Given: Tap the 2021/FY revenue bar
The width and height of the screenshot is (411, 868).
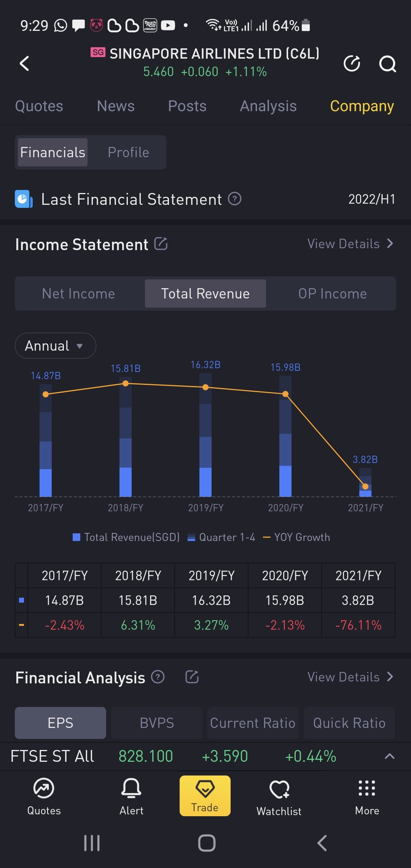Looking at the screenshot, I should (365, 482).
